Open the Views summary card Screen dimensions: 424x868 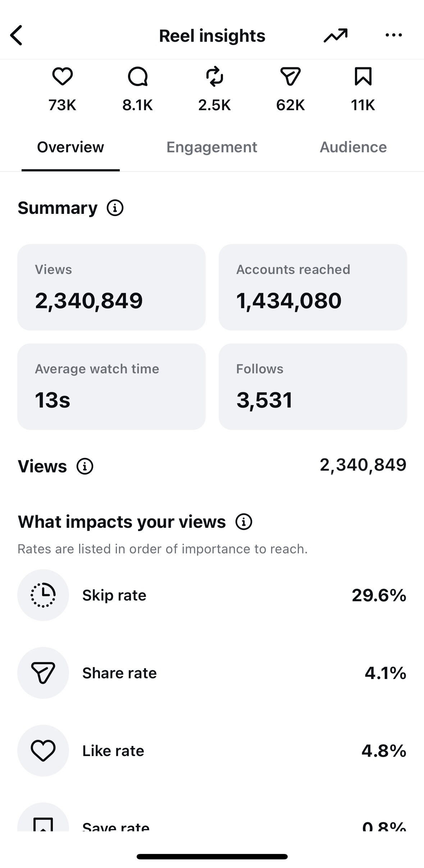pos(111,287)
